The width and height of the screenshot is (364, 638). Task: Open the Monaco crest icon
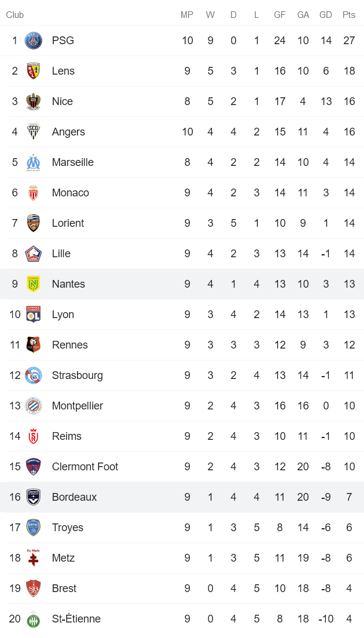coord(33,193)
